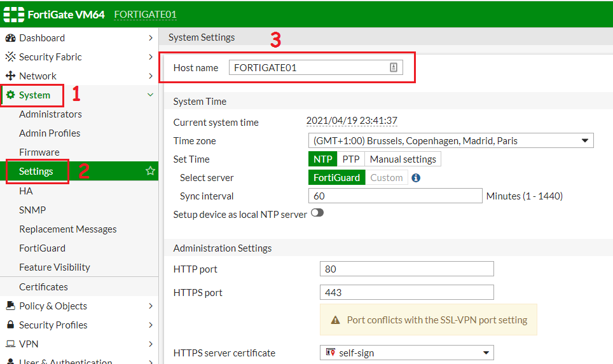Click the Network arrows icon
Screen dimensions: 613x364
tap(10, 76)
